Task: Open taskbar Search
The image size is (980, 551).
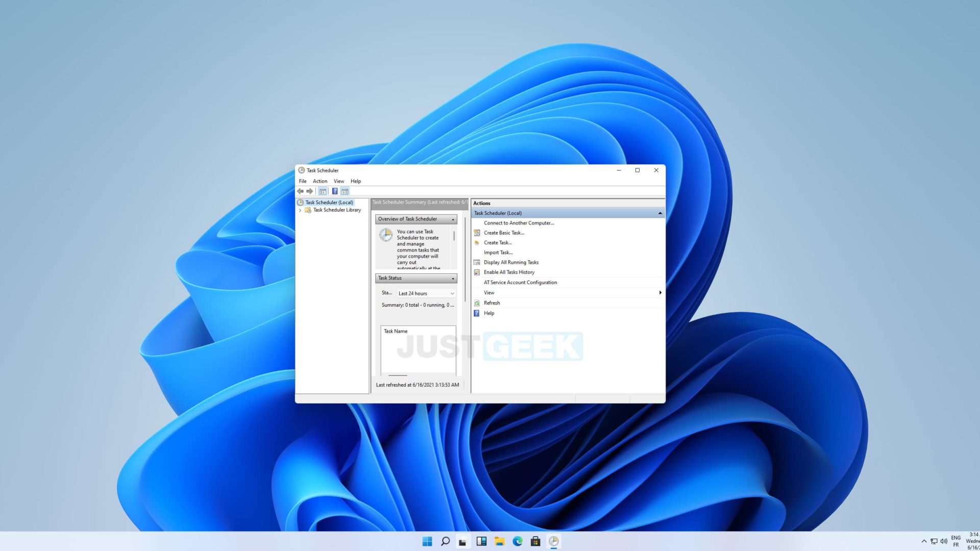Action: 445,541
